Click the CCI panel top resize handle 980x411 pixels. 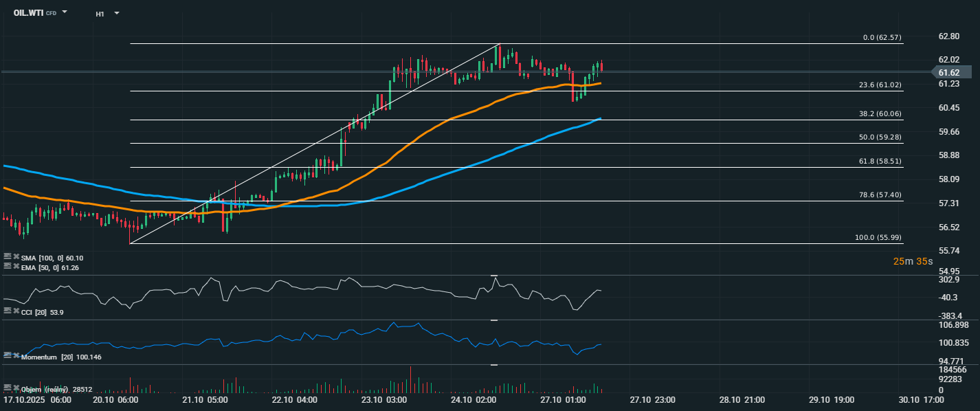tap(493, 276)
